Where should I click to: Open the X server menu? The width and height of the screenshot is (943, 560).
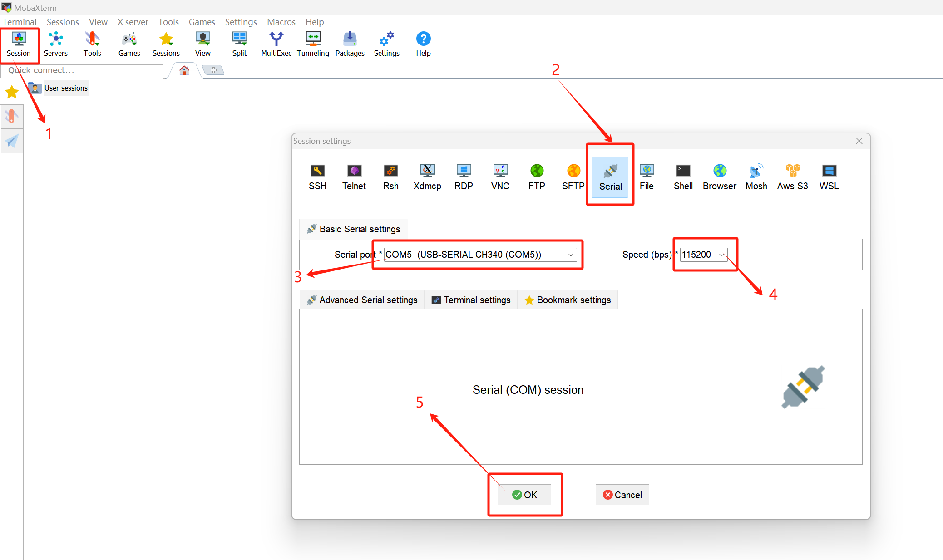(133, 22)
